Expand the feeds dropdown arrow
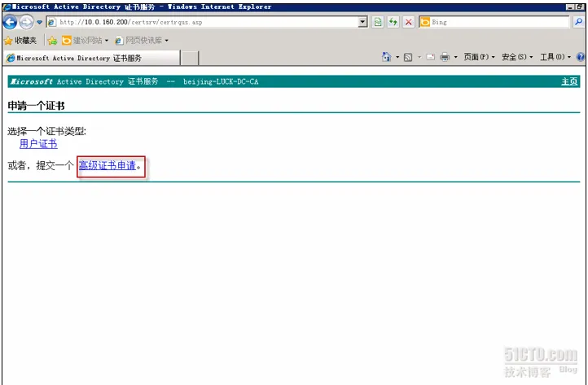The height and width of the screenshot is (385, 588). tap(419, 57)
